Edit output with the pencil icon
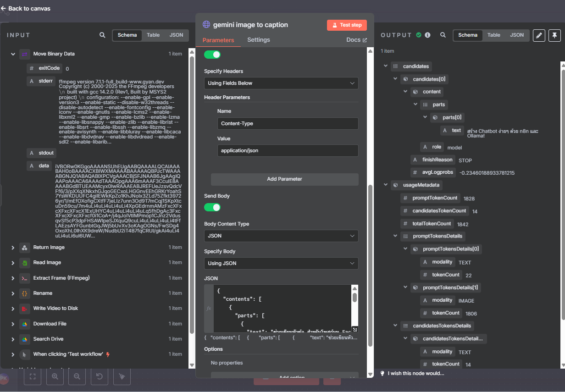 point(539,35)
